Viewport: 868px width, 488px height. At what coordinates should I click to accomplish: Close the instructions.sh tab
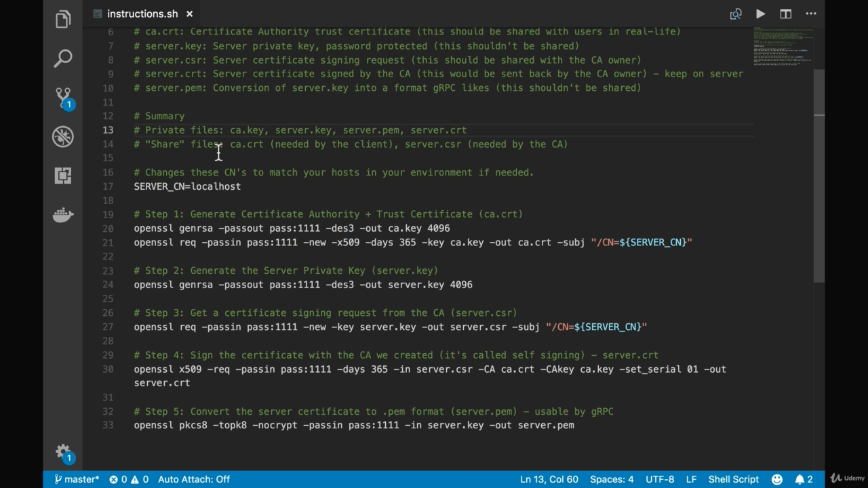[189, 14]
